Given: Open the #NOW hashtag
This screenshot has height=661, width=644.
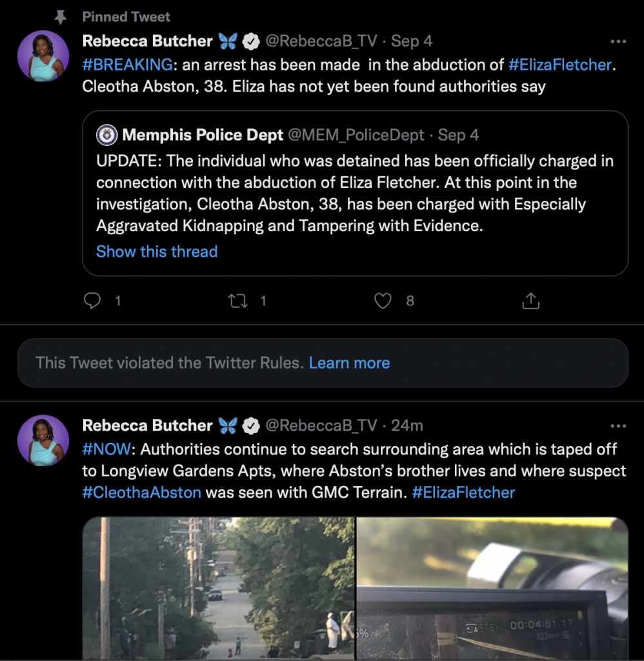Looking at the screenshot, I should pyautogui.click(x=106, y=449).
